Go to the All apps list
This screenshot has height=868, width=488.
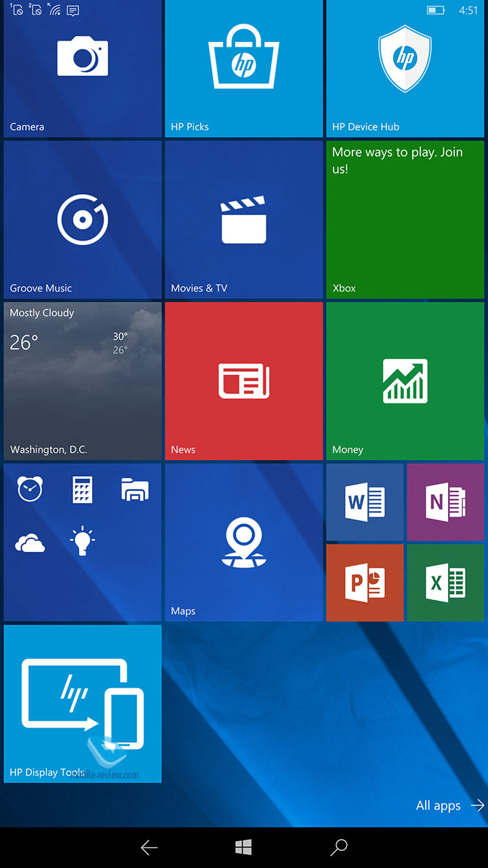click(450, 806)
